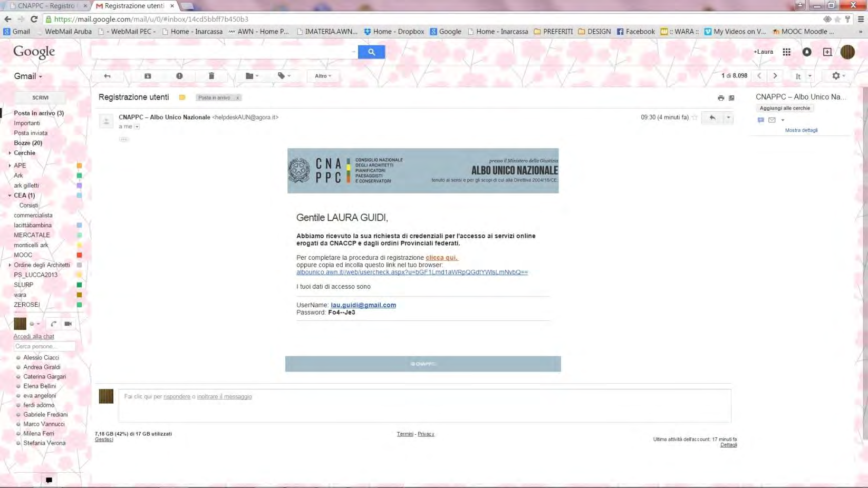Click Accedi alla chat link
The height and width of the screenshot is (488, 868).
[x=34, y=337]
